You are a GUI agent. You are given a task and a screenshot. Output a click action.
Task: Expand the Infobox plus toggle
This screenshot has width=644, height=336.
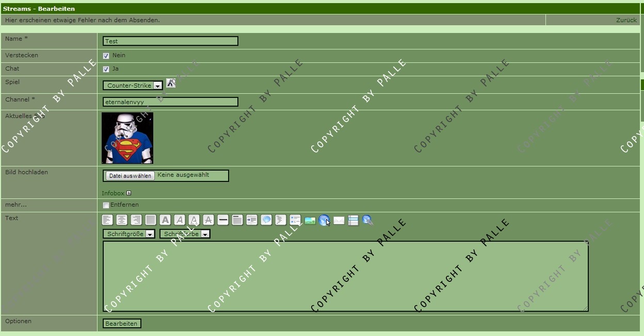pyautogui.click(x=128, y=193)
